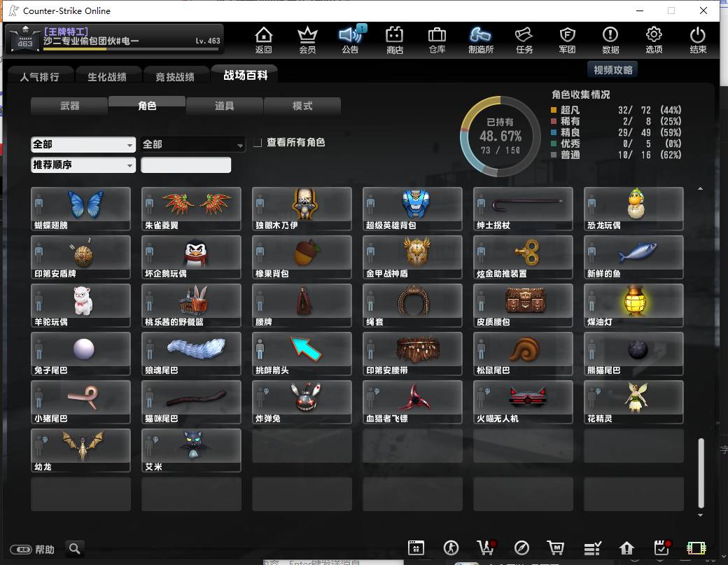Image resolution: width=728 pixels, height=565 pixels.
Task: Select the 艾米 item card
Action: coord(191,450)
